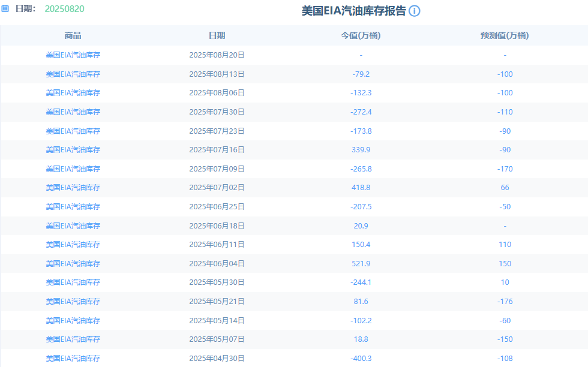Open 美国EIA汽油库存 link for 2025年06月25日
The image size is (588, 367).
point(73,207)
